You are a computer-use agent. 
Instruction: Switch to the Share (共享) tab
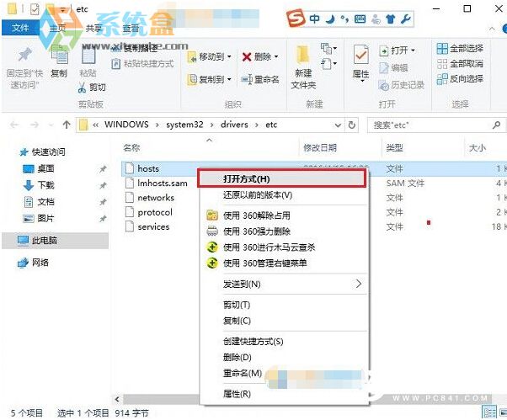click(93, 29)
